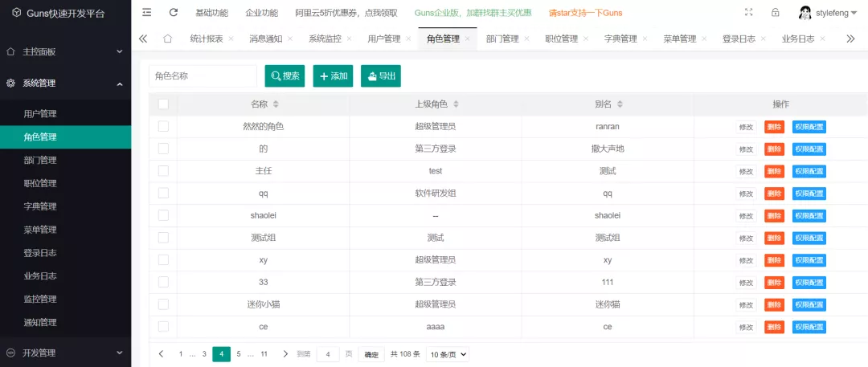The width and height of the screenshot is (868, 367).
Task: Close the 角色管理 tab
Action: pos(467,39)
